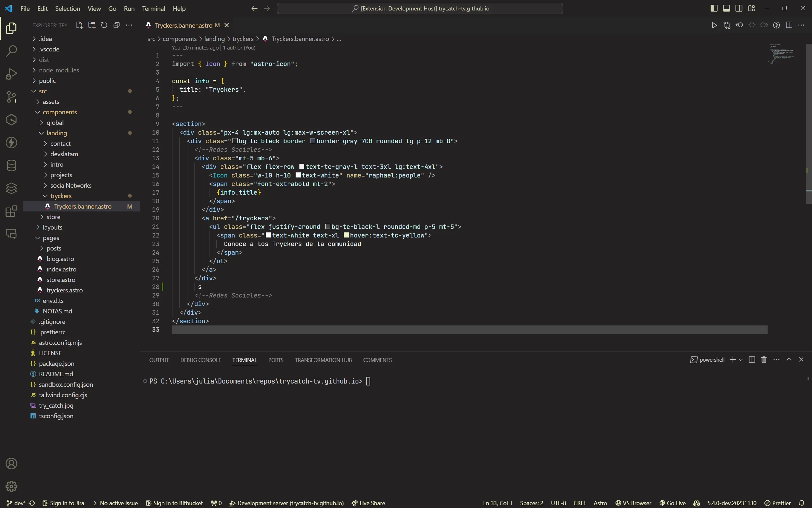Open new terminal profile dropdown arrow
The width and height of the screenshot is (812, 508).
[x=741, y=359]
